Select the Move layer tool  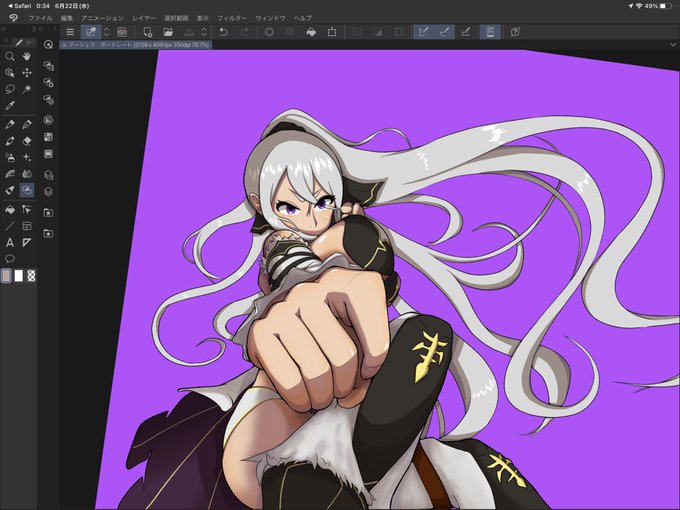(x=27, y=73)
